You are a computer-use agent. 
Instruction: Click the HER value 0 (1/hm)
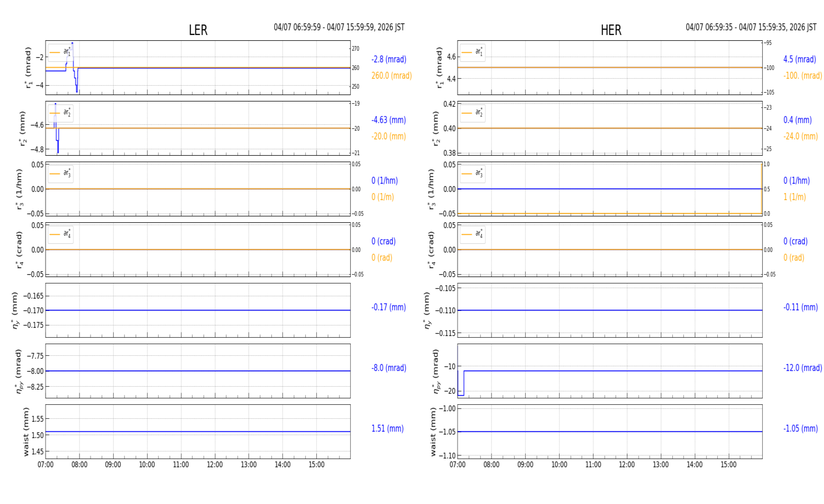(x=797, y=181)
